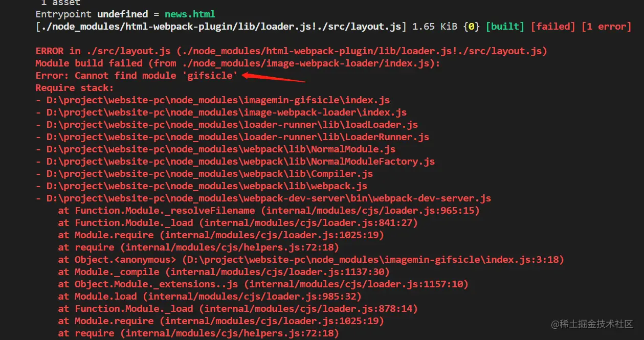Click the news.html entrypoint filename
The image size is (644, 340).
pos(190,14)
